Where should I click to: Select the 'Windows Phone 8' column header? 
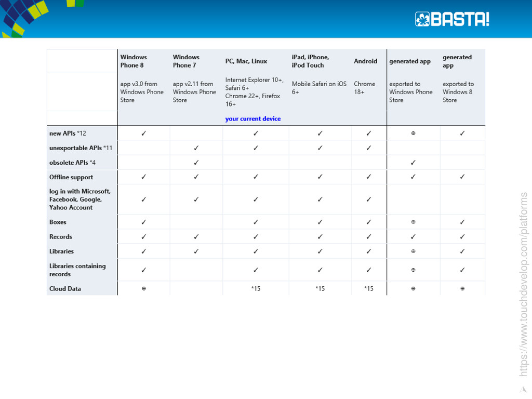134,61
